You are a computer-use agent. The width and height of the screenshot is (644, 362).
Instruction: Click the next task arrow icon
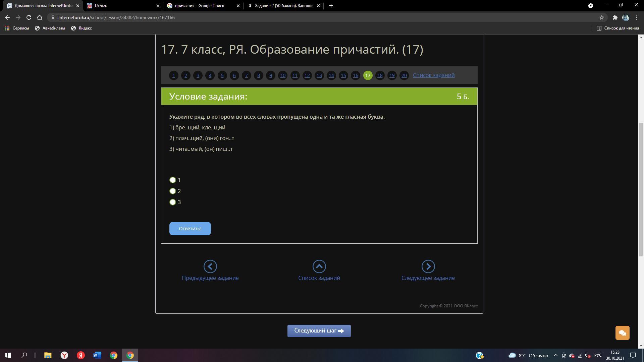coord(428,266)
